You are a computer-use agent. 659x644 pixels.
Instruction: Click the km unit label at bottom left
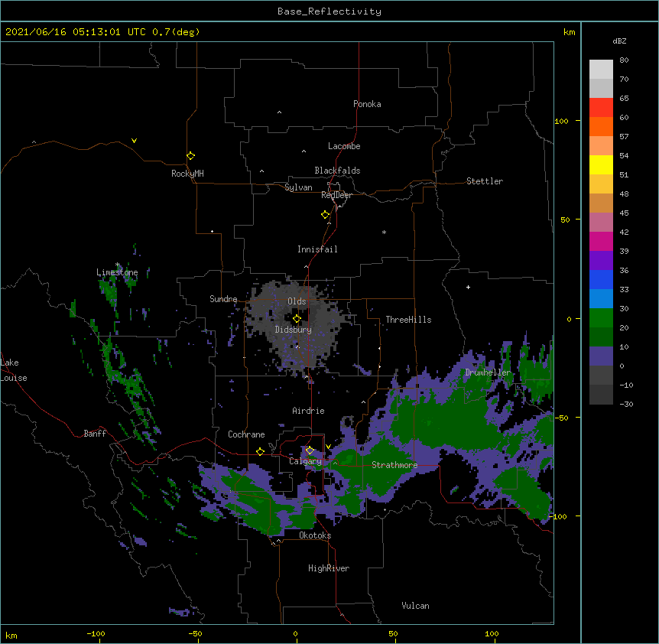[11, 635]
